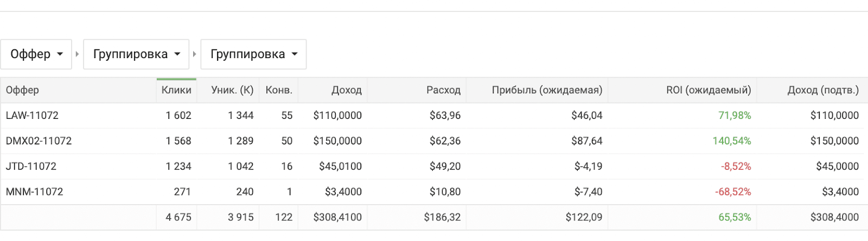Sort by Прибыль (ожидаемая) header
This screenshot has width=868, height=241.
pos(547,90)
